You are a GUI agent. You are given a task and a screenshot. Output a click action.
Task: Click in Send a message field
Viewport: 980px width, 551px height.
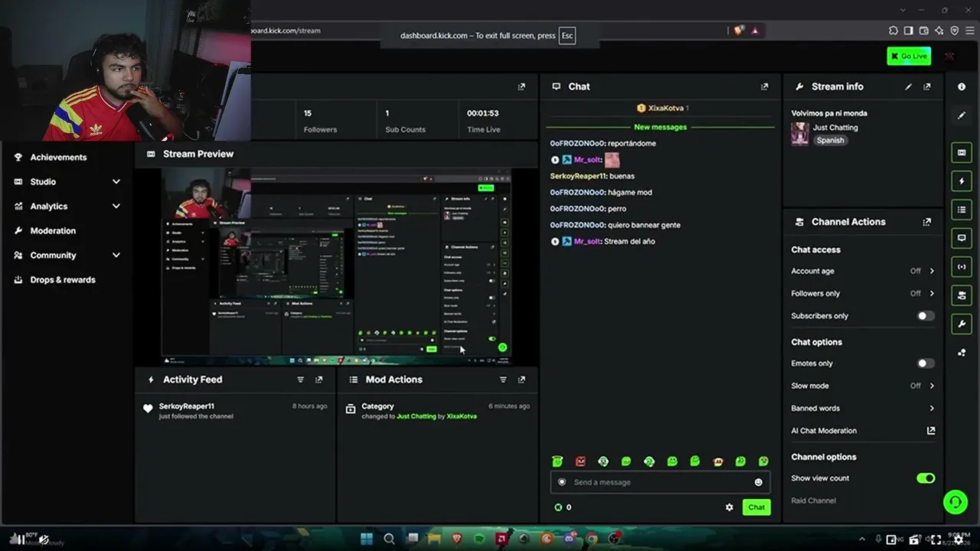pyautogui.click(x=660, y=482)
